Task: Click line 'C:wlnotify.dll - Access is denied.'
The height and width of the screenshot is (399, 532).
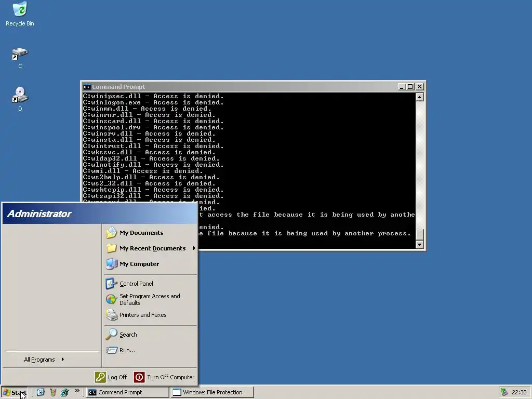Action: coord(153,165)
